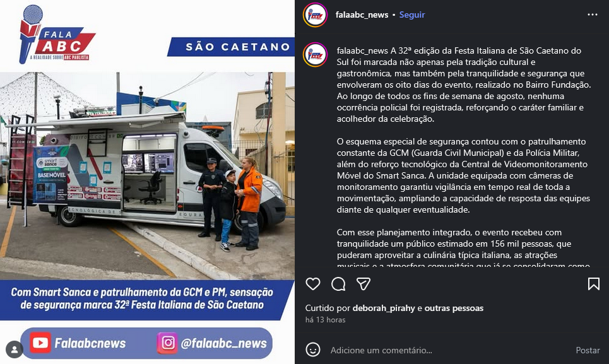
Task: Share the post using the paper plane icon
Action: 364,284
